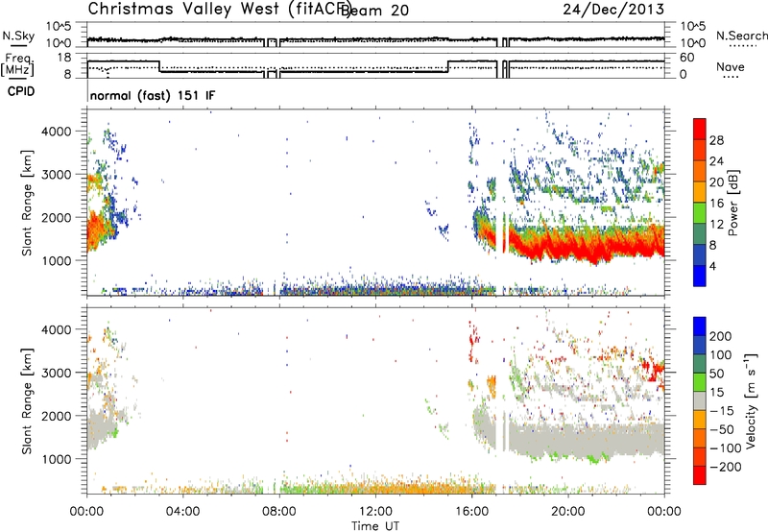Image resolution: width=768 pixels, height=532 pixels.
Task: Select the '4' power colorbar label
Action: (712, 266)
